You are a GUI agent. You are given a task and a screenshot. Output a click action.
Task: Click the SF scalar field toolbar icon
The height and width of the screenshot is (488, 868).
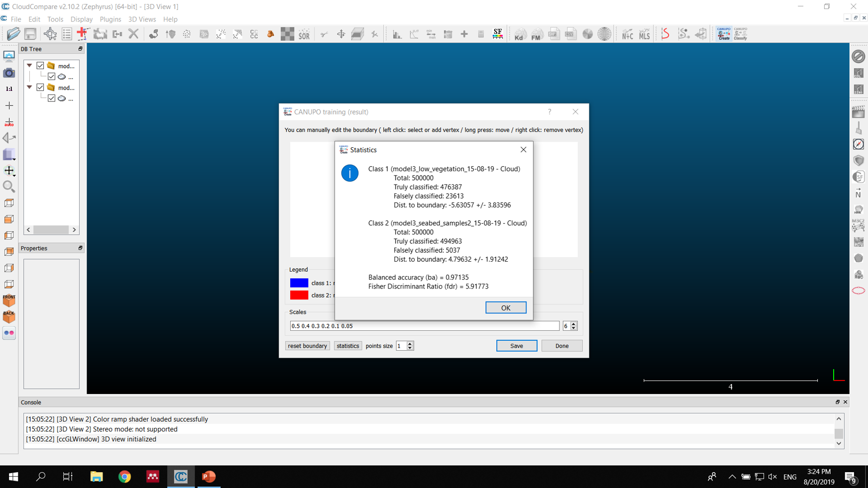(x=497, y=34)
